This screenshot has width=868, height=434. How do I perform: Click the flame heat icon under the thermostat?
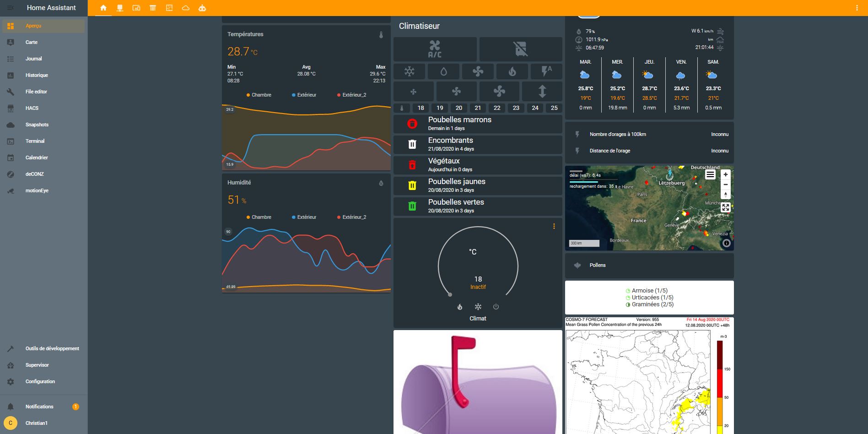pos(460,307)
